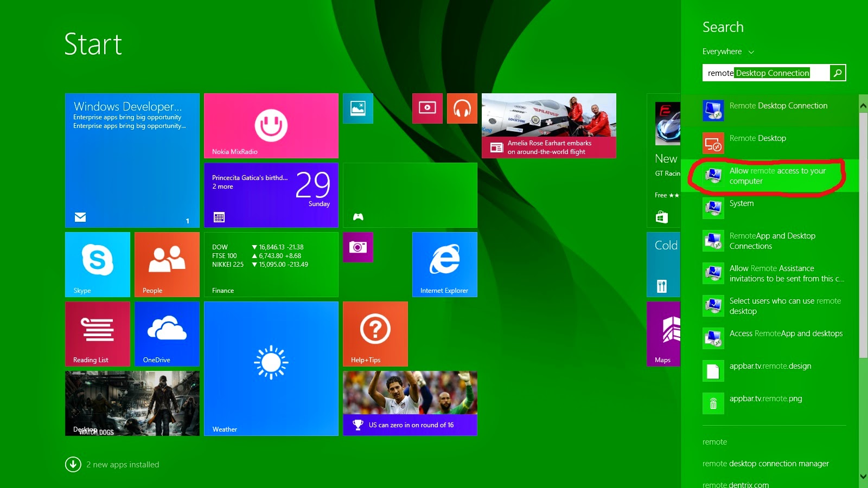
Task: Open the Reading List tile
Action: pyautogui.click(x=98, y=334)
